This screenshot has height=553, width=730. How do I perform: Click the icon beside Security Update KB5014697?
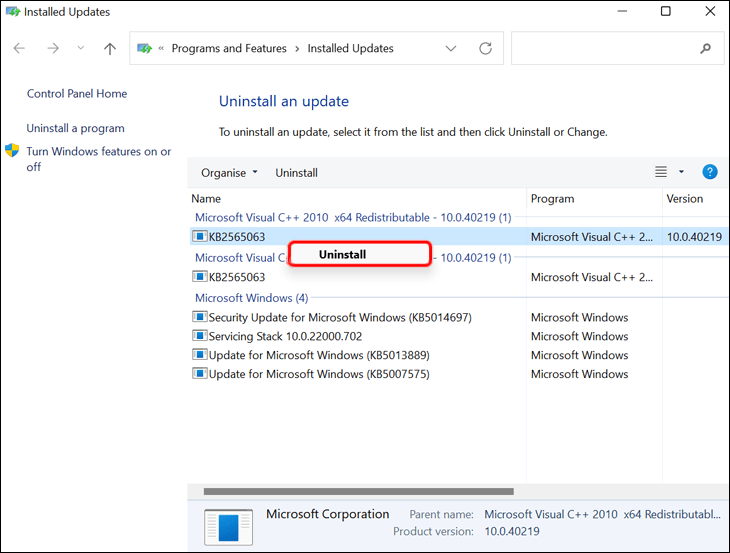tap(200, 317)
